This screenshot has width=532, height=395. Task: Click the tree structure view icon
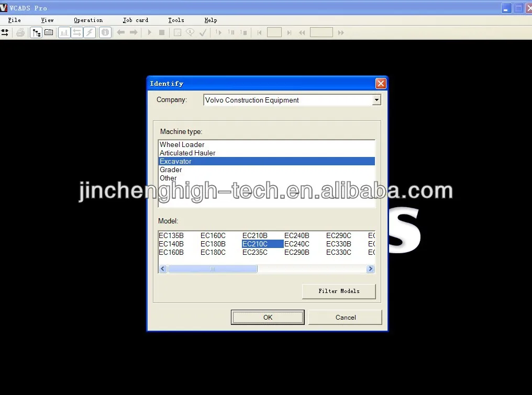36,32
